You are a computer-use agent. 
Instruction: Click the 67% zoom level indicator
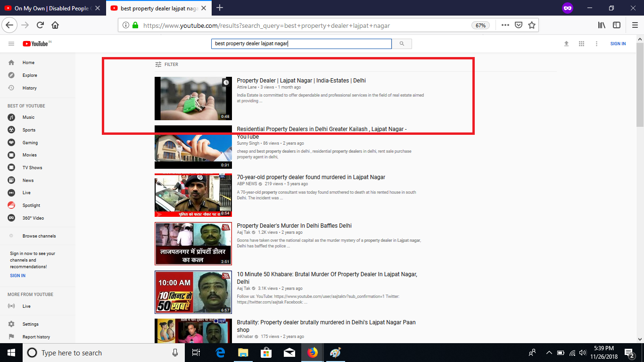pyautogui.click(x=480, y=25)
